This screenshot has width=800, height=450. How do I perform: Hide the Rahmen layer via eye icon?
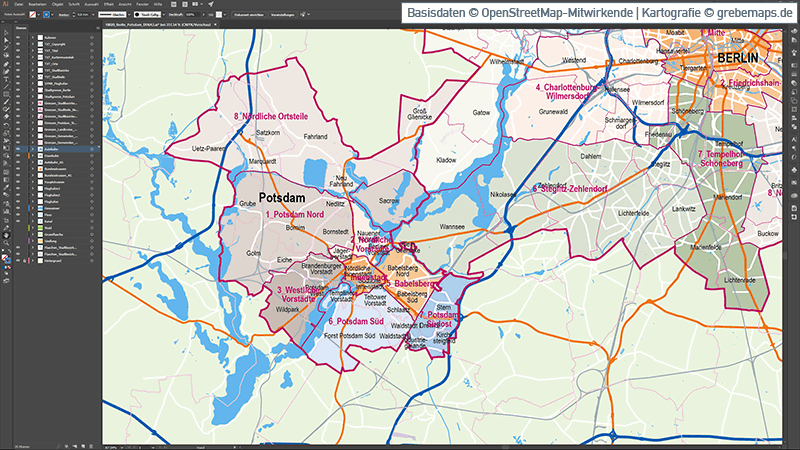pyautogui.click(x=18, y=38)
